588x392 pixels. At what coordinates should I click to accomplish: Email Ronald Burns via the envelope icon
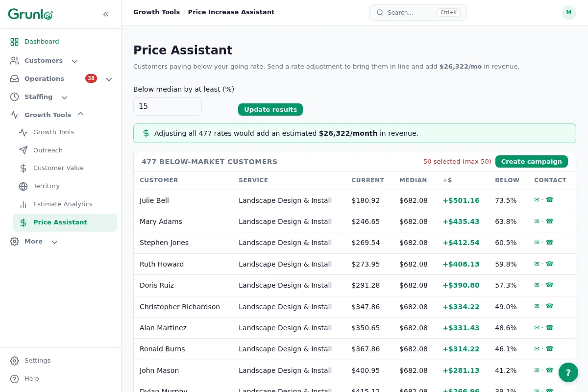pyautogui.click(x=537, y=348)
